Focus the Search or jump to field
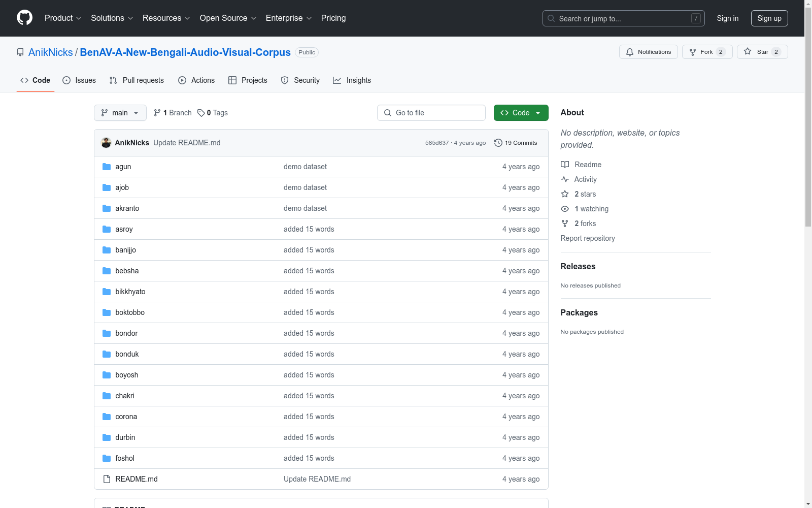This screenshot has width=812, height=508. coord(624,18)
